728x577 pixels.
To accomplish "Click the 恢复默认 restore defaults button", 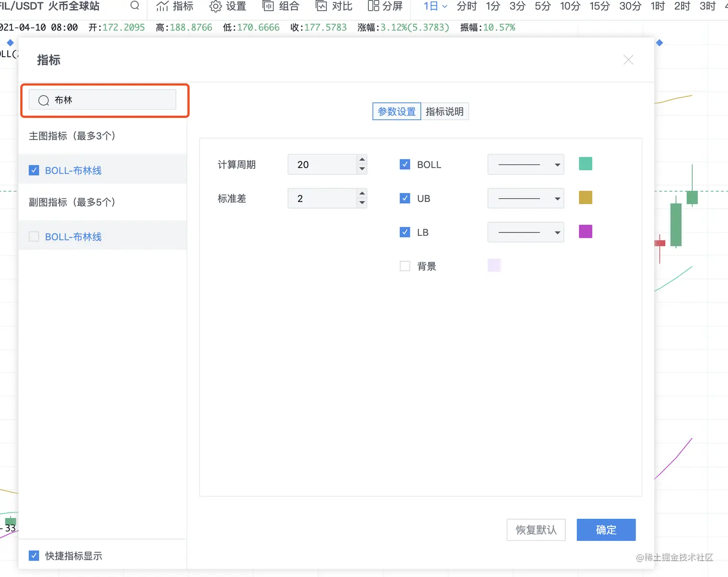I will point(536,530).
